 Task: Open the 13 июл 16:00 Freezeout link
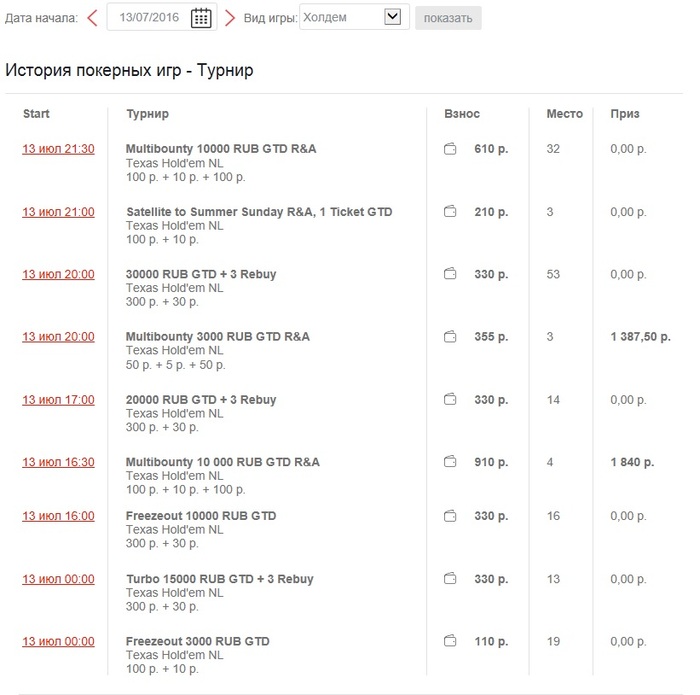pos(58,516)
